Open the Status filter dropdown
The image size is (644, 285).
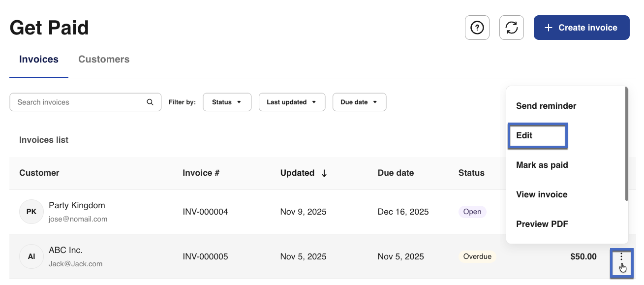(227, 102)
